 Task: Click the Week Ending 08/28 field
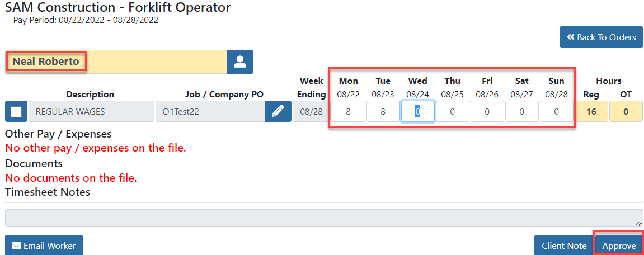click(311, 111)
